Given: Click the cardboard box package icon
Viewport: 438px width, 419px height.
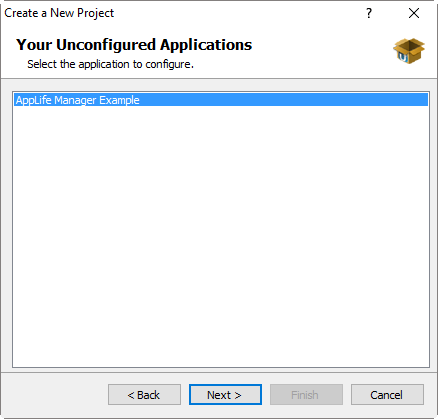Looking at the screenshot, I should point(409,51).
